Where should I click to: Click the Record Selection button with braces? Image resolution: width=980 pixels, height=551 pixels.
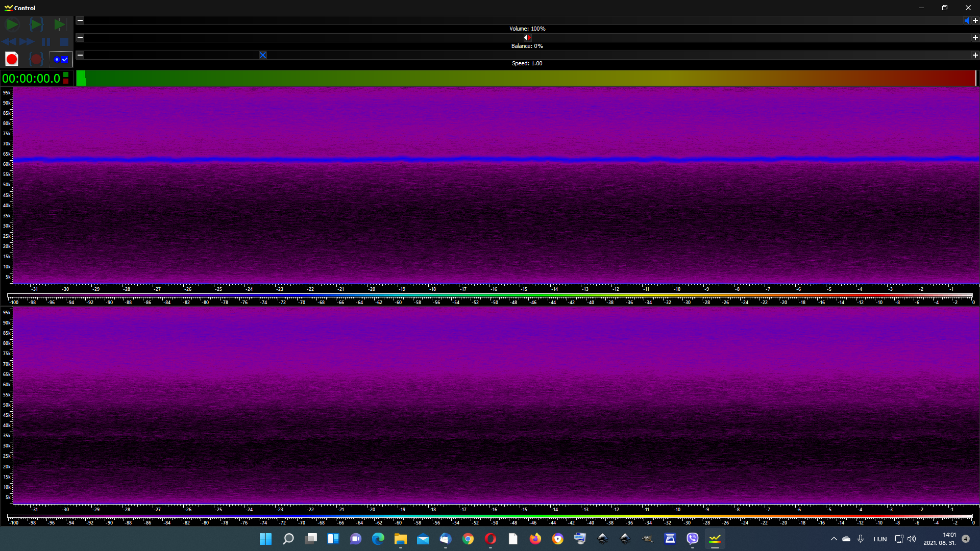pos(36,59)
